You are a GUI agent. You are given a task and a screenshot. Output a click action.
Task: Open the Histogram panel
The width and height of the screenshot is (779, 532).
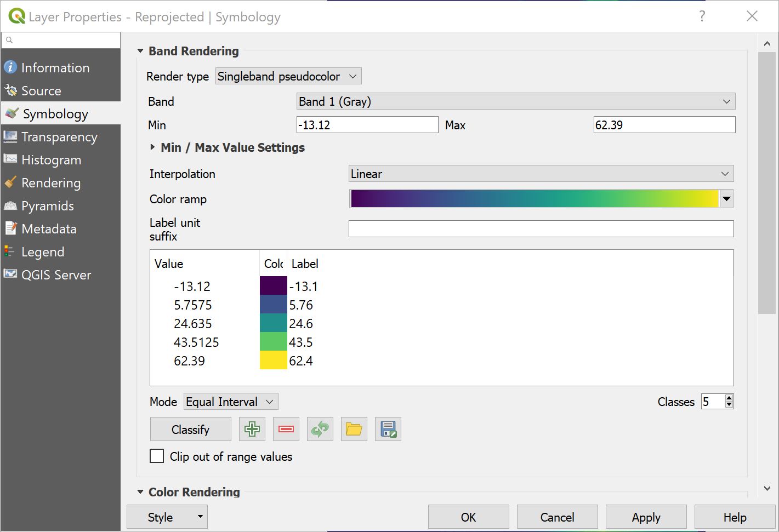tap(50, 159)
